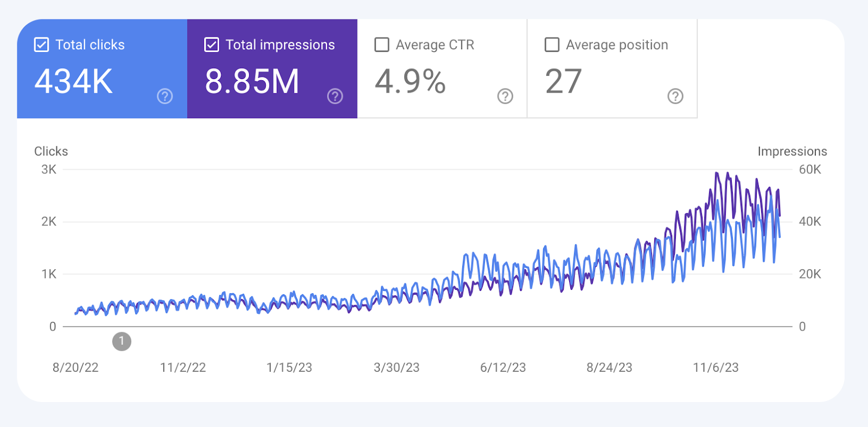Uncheck the Total clicks checkbox
This screenshot has width=868, height=427.
click(x=42, y=44)
